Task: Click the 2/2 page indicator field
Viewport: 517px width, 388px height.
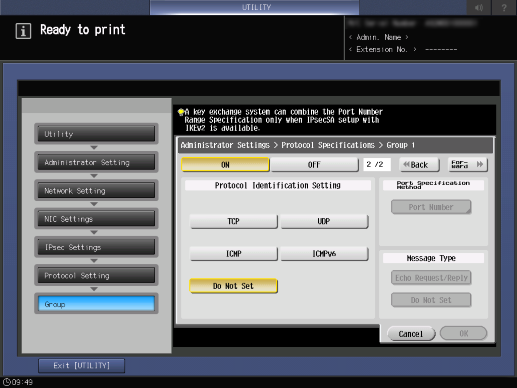Action: click(377, 164)
